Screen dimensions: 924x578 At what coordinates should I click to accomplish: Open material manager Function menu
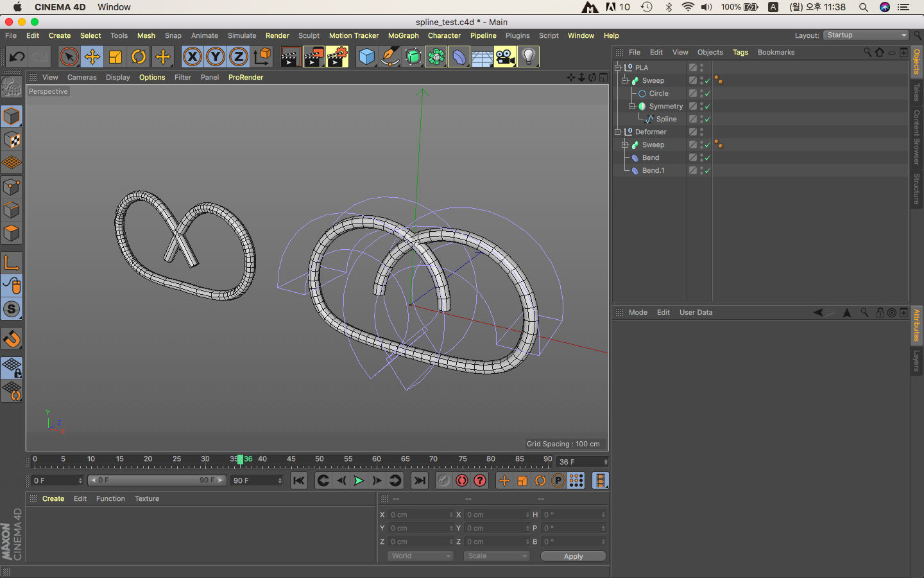point(110,498)
